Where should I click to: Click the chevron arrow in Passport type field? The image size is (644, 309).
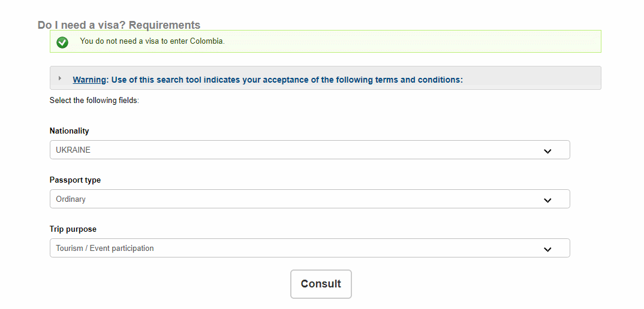click(547, 200)
